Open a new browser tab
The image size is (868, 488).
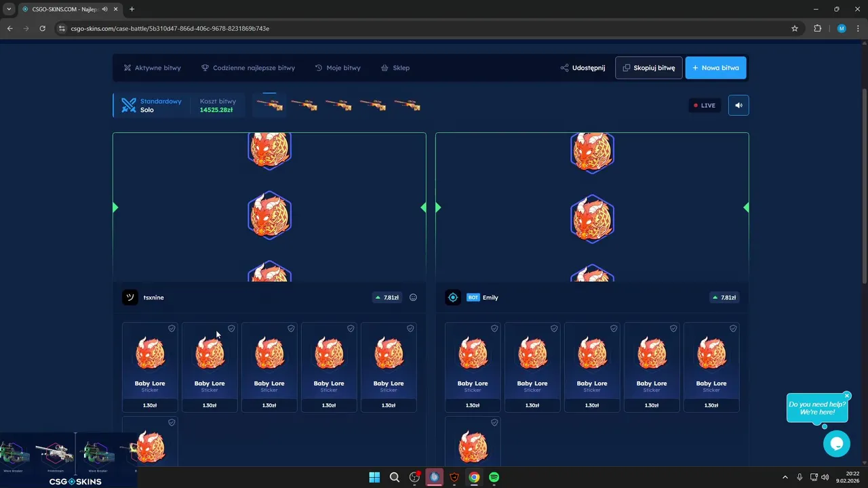(132, 9)
